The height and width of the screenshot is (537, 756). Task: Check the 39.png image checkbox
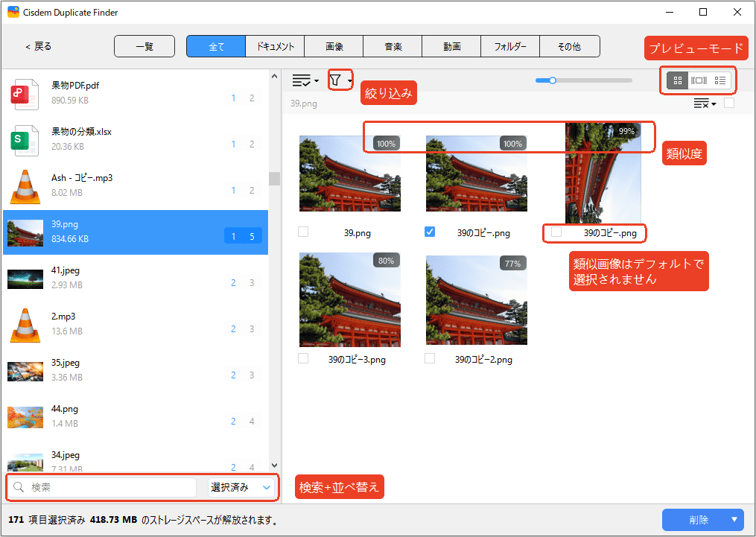tap(303, 232)
